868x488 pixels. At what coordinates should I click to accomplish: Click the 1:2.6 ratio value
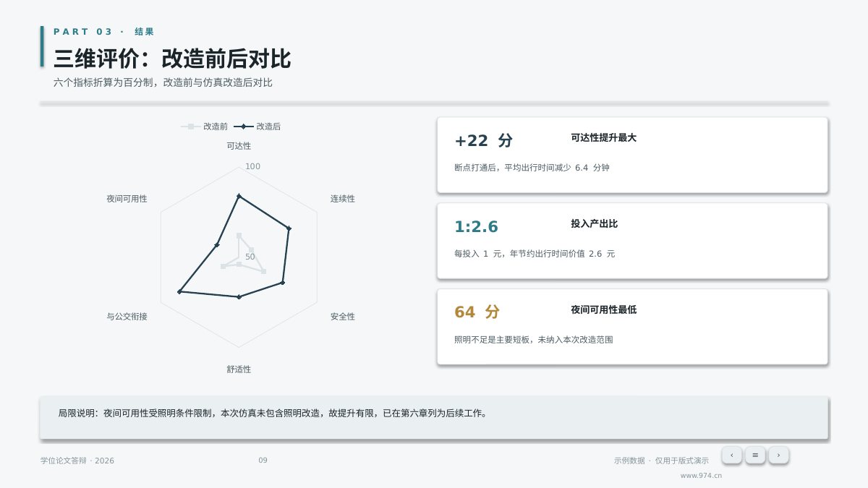(476, 227)
